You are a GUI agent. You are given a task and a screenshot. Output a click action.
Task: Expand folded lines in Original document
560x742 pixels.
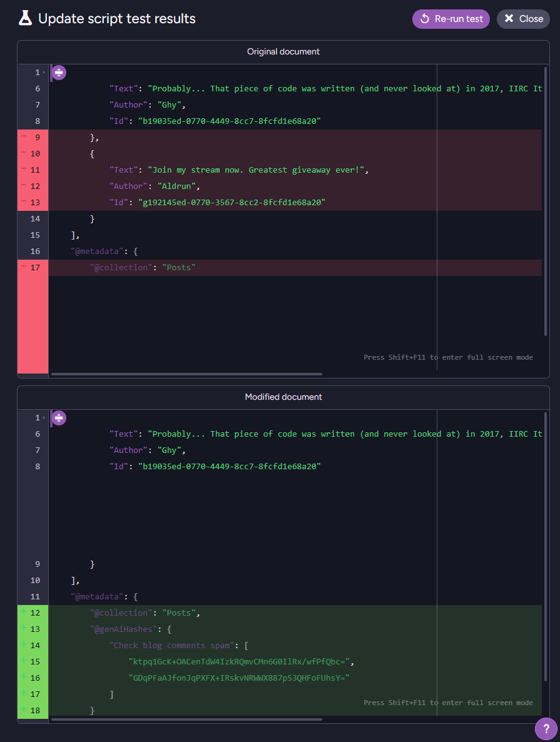(59, 73)
